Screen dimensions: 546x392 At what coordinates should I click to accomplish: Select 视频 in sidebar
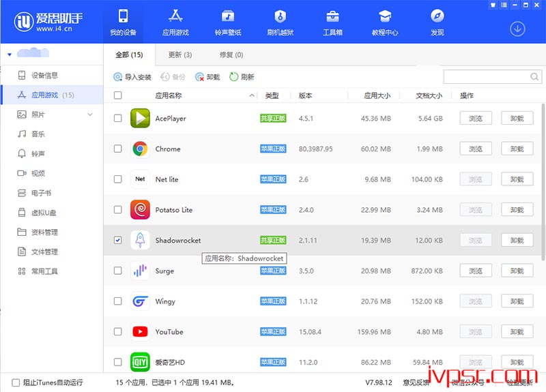pyautogui.click(x=52, y=173)
